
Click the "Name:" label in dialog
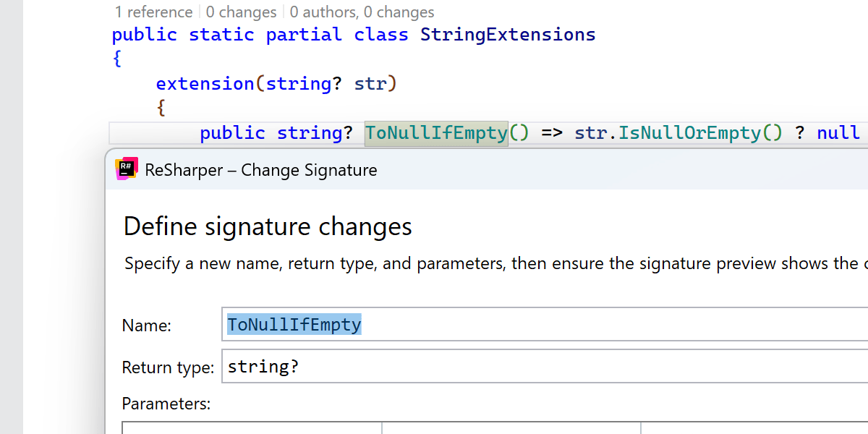(x=146, y=325)
